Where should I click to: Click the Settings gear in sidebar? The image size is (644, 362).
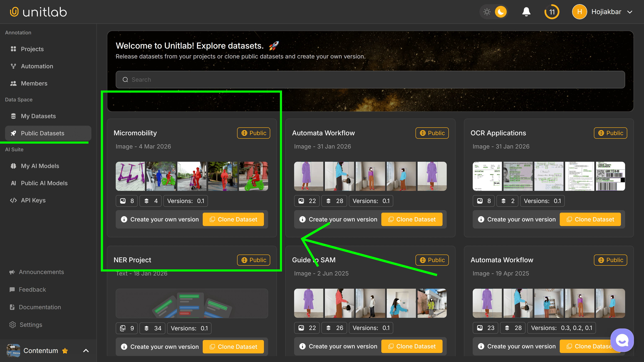click(x=13, y=325)
